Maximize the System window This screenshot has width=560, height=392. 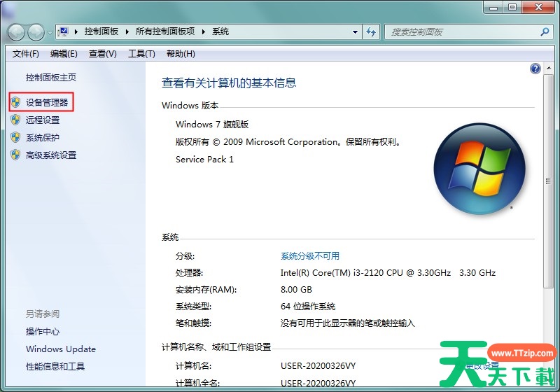point(512,7)
